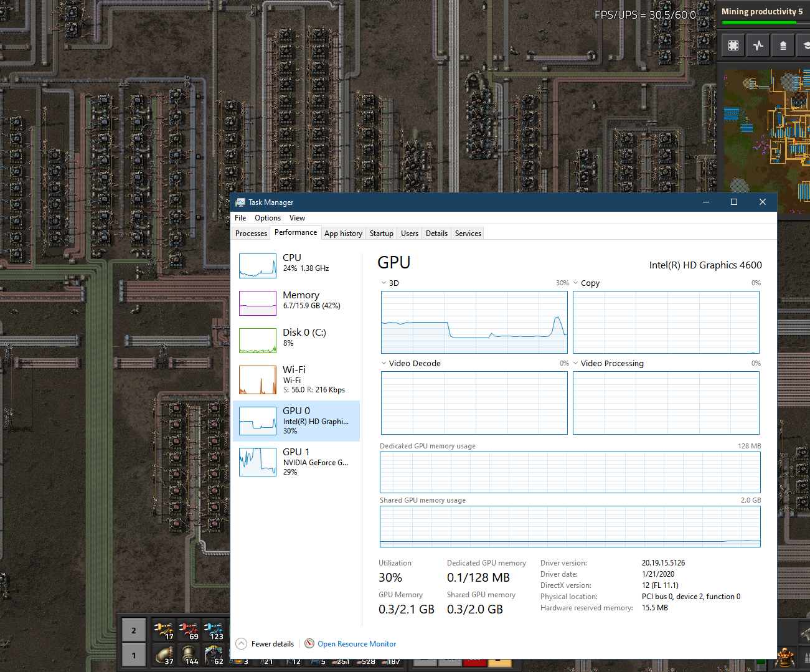Screen dimensions: 810x672
Task: Click the Fewer details label
Action: click(x=273, y=644)
